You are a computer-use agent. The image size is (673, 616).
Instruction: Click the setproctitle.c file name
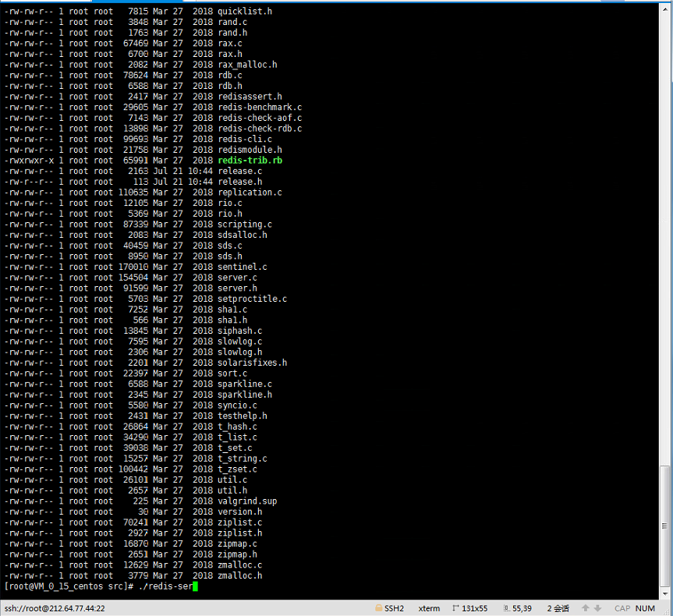coord(253,299)
